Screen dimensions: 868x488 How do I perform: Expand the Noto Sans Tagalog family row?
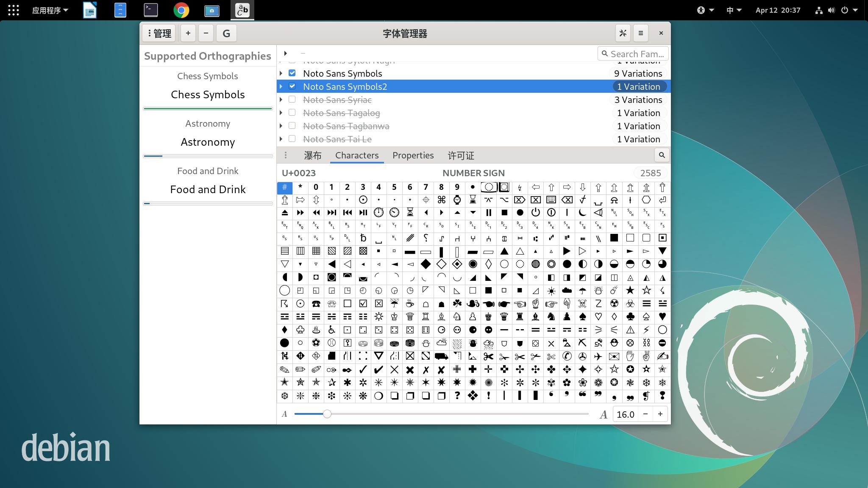point(281,113)
